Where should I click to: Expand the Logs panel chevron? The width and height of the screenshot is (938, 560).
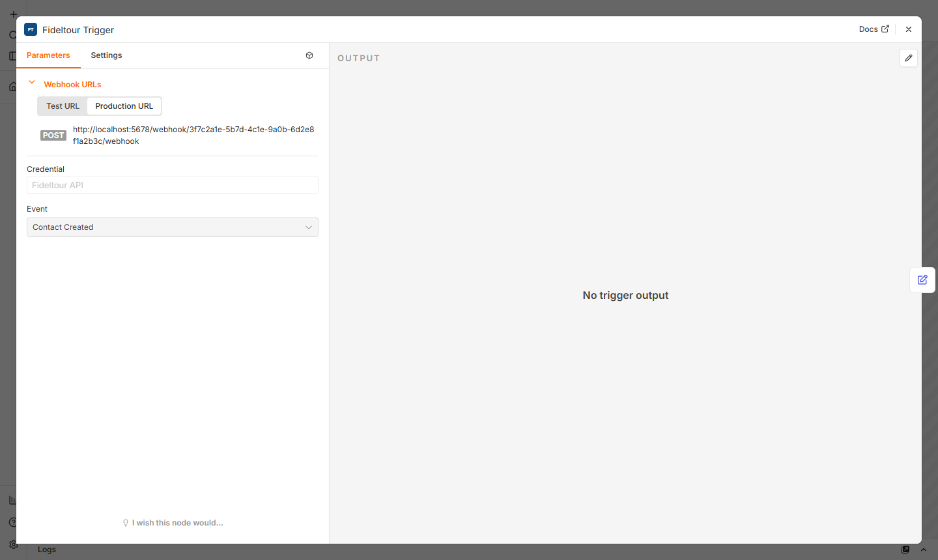click(x=924, y=550)
